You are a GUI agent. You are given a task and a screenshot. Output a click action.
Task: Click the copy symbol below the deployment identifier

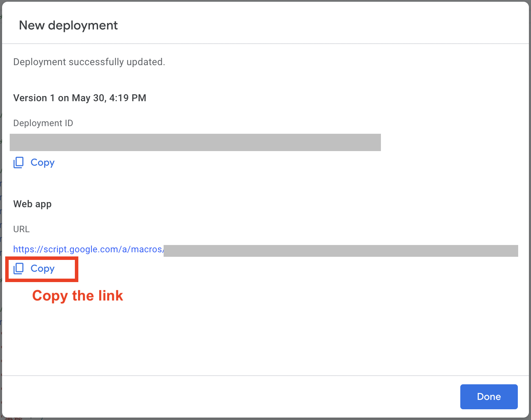pyautogui.click(x=18, y=163)
